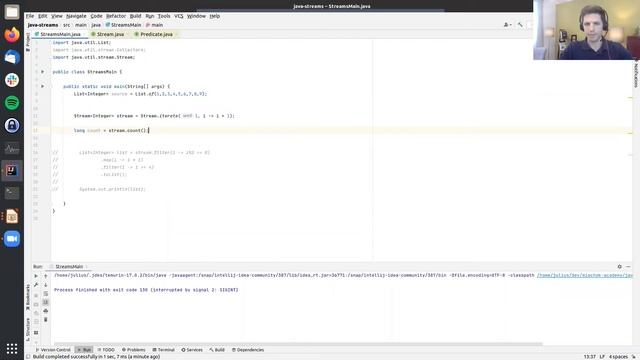Open the Terminal tool window
This screenshot has height=360, width=640.
[x=163, y=350]
